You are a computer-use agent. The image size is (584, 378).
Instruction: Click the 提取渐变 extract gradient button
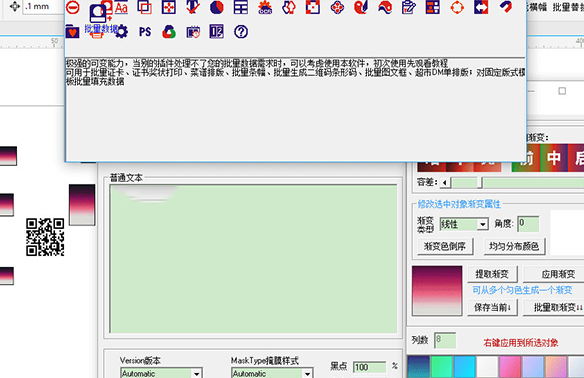492,274
